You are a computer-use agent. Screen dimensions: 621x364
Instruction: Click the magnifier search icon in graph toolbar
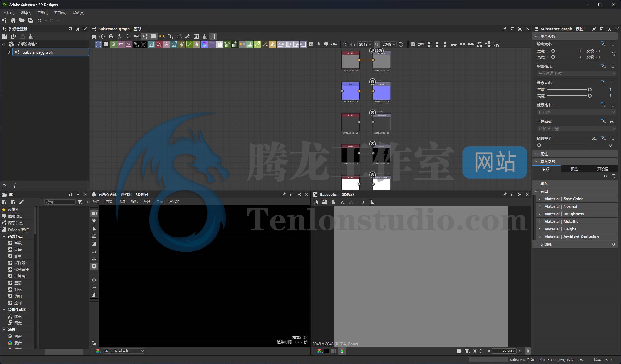click(x=128, y=36)
